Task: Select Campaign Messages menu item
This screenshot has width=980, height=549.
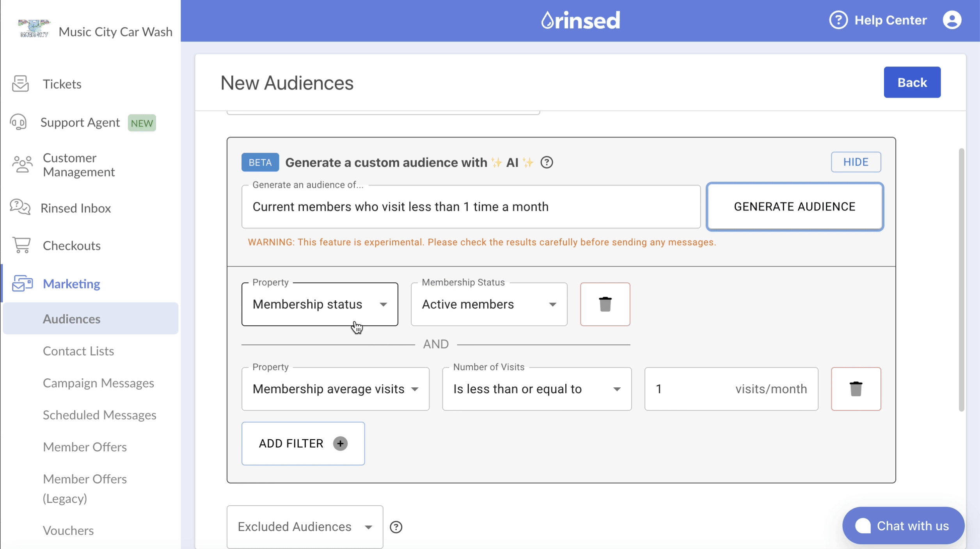Action: [98, 383]
